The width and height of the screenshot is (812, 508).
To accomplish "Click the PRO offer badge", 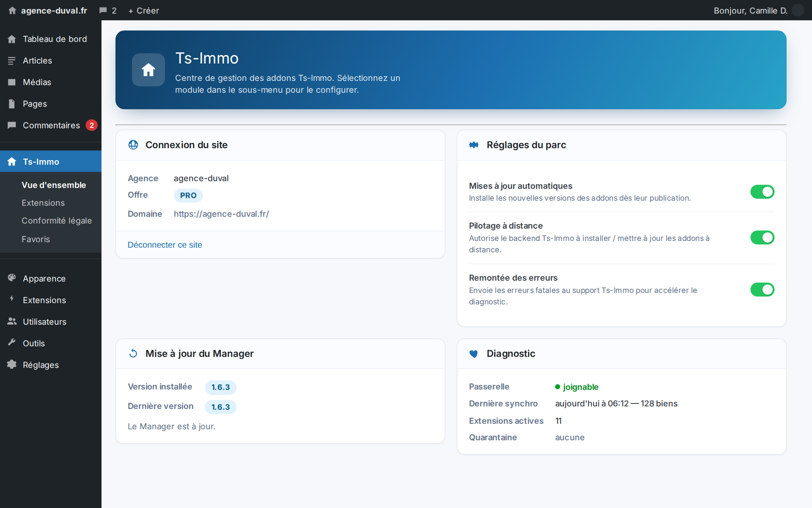I will [188, 195].
